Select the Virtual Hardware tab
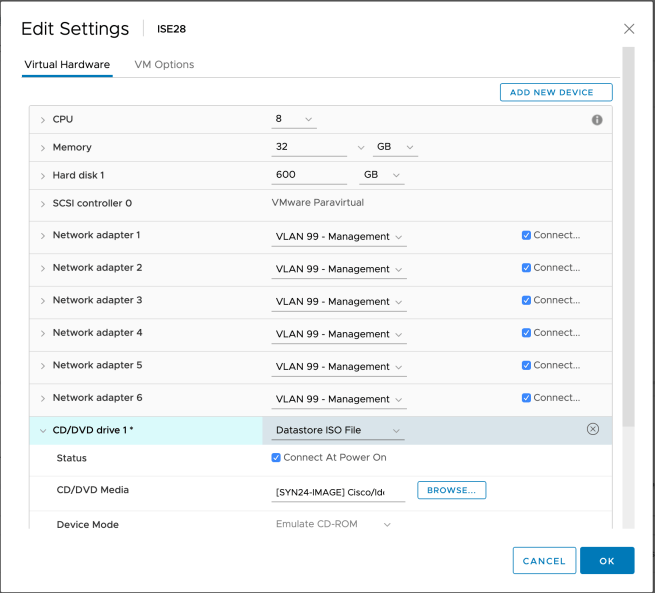 tap(67, 65)
